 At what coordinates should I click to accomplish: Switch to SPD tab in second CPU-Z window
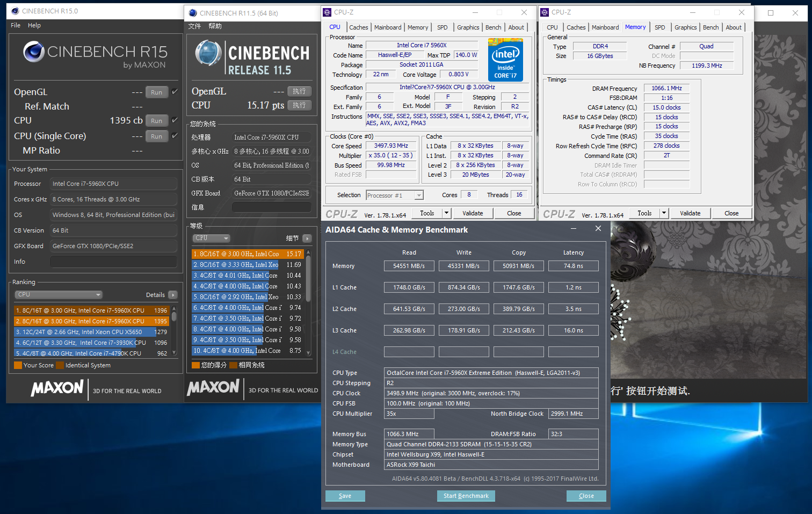pos(660,27)
